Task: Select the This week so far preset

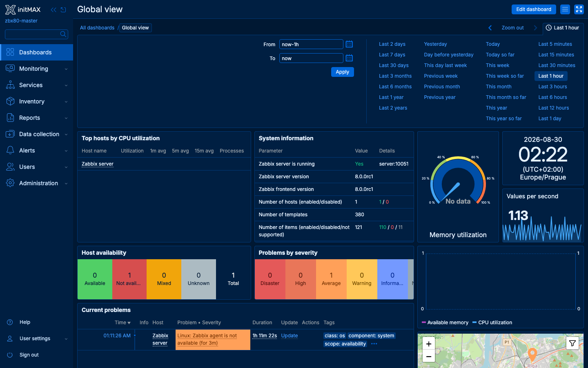Action: (x=505, y=76)
